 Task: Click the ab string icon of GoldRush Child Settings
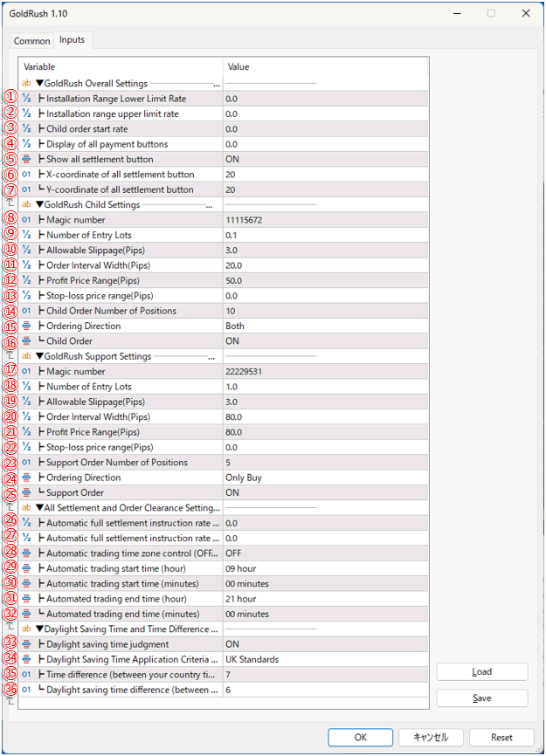tap(26, 204)
